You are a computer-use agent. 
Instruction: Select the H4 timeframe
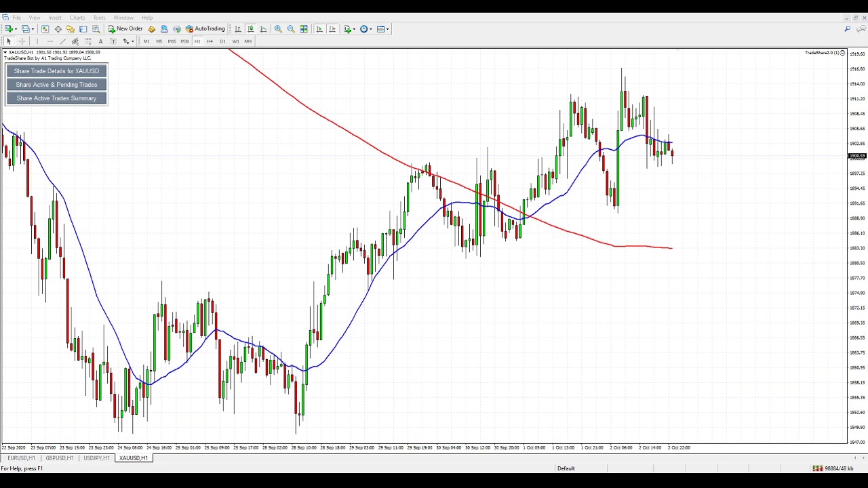point(210,41)
